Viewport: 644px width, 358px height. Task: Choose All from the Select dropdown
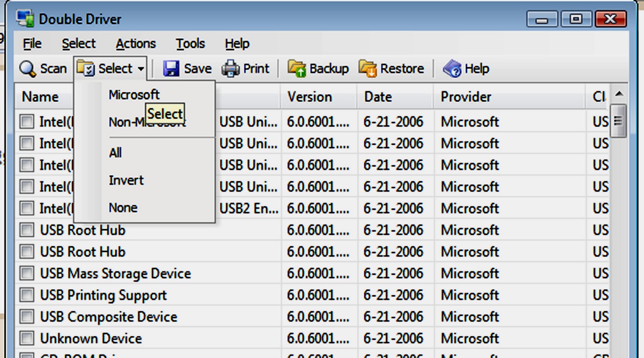(115, 153)
